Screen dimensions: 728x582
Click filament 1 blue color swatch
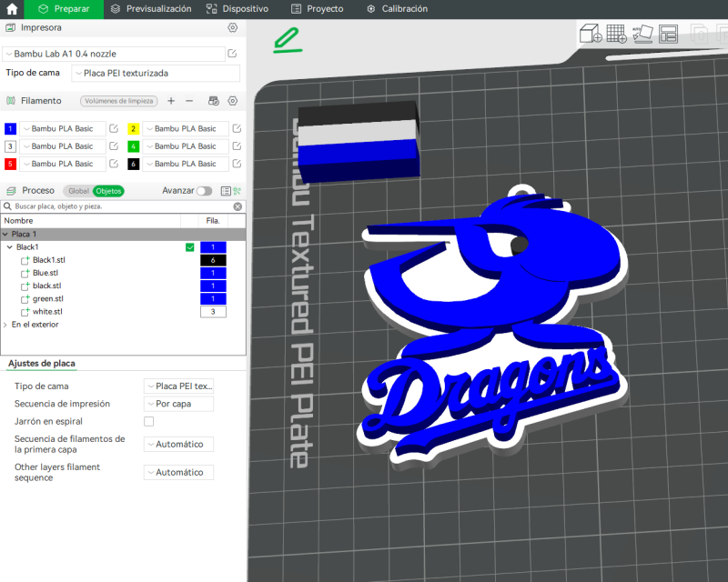point(10,128)
